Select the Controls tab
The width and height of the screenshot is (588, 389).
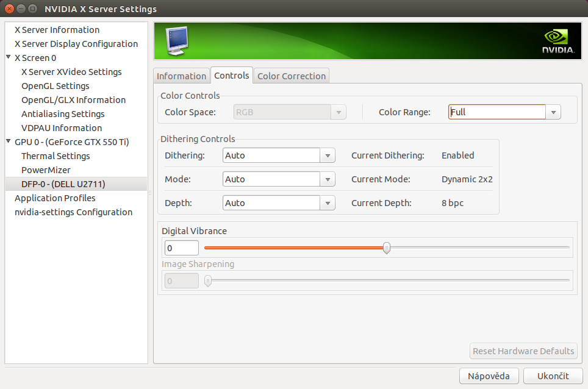pyautogui.click(x=232, y=76)
